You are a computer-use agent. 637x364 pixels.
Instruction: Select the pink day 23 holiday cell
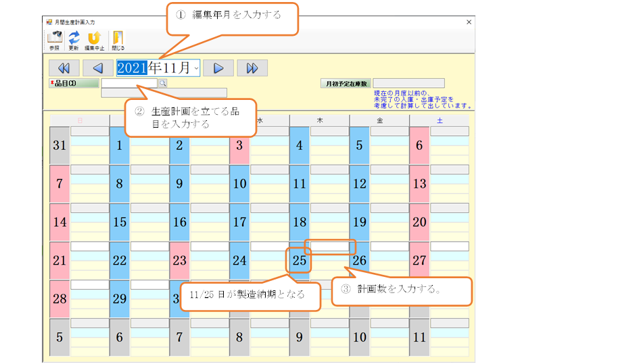coord(179,261)
